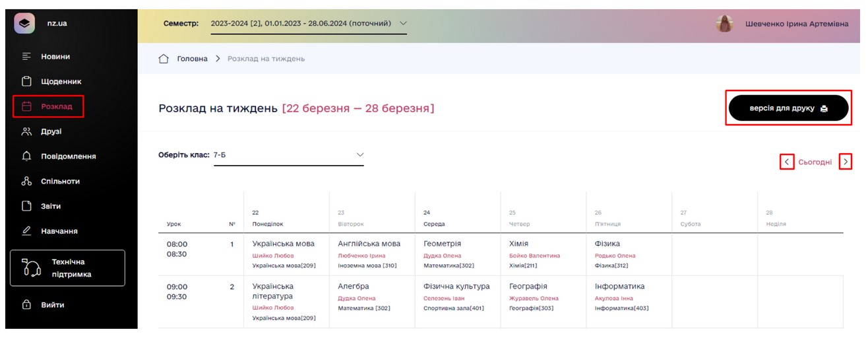Open the Семестр dropdown
This screenshot has height=344, width=868.
pyautogui.click(x=309, y=24)
